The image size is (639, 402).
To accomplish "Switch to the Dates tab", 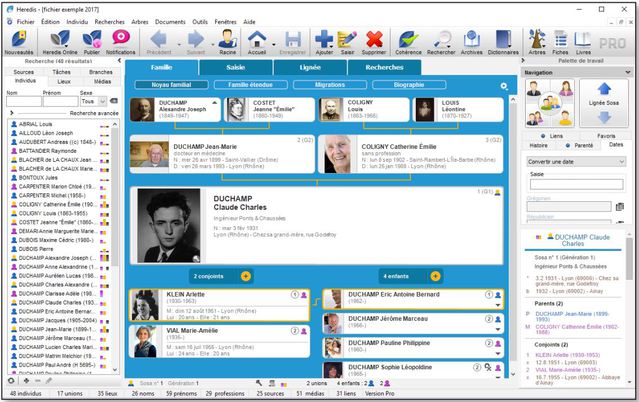I will [615, 145].
